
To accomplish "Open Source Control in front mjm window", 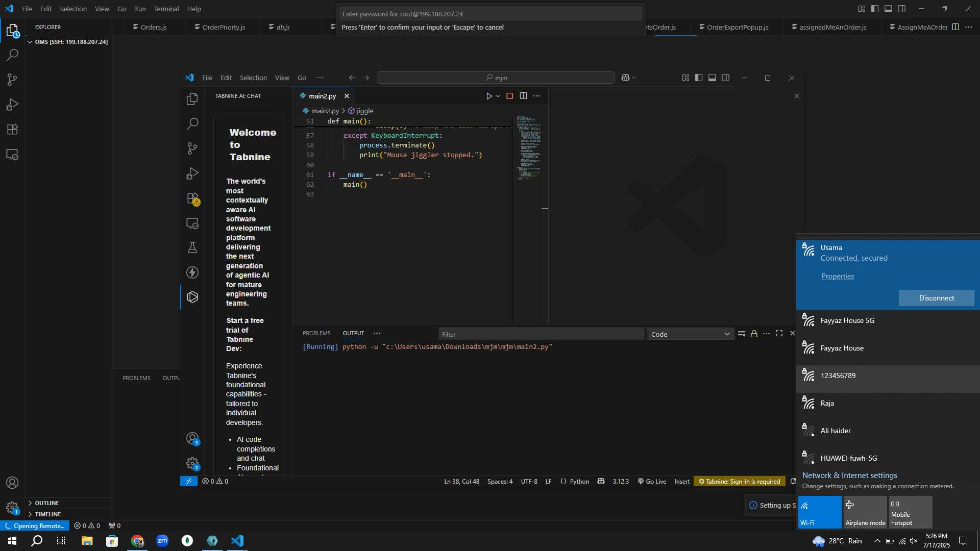I will (192, 148).
